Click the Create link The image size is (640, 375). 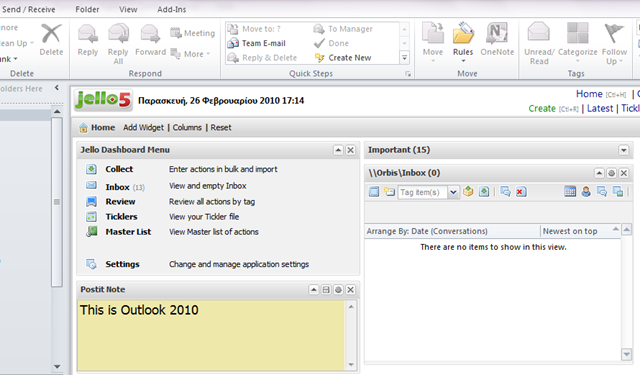point(542,109)
